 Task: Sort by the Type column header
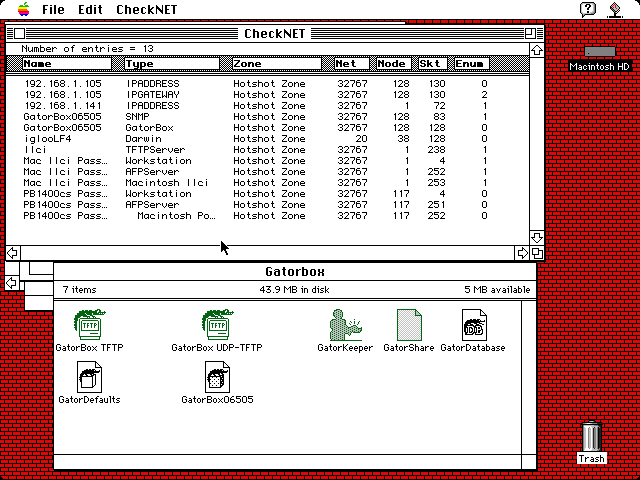172,64
